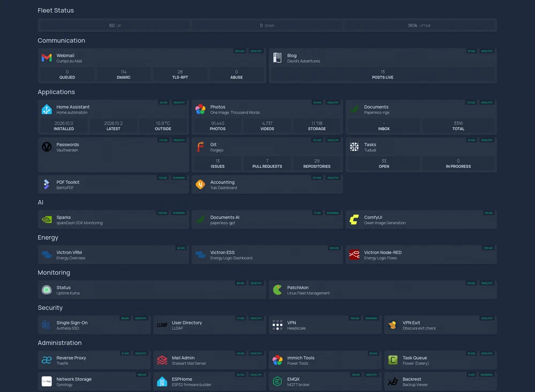Click the Blog notebook icon
535x392 pixels.
[x=277, y=58]
